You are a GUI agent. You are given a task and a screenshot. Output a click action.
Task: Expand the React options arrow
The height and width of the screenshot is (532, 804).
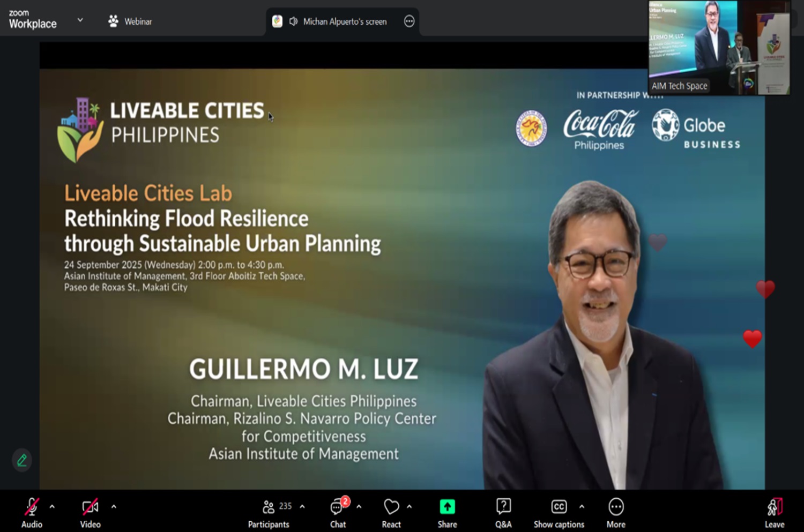pos(410,506)
